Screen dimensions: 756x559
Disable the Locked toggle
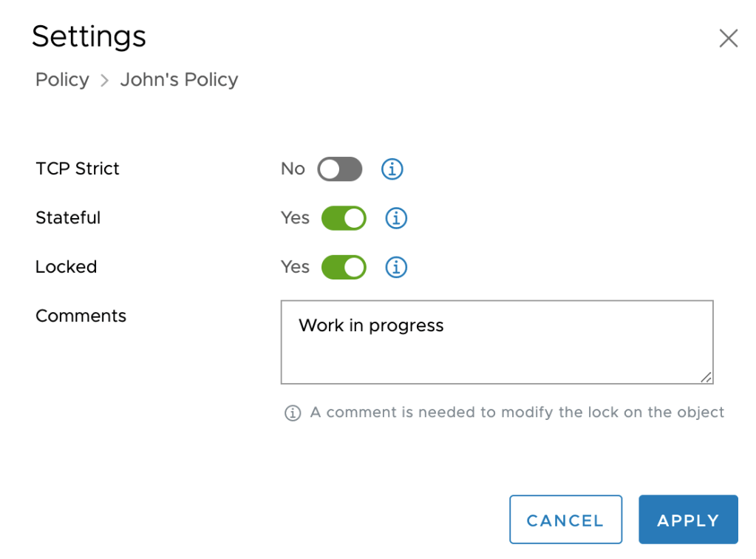point(344,267)
